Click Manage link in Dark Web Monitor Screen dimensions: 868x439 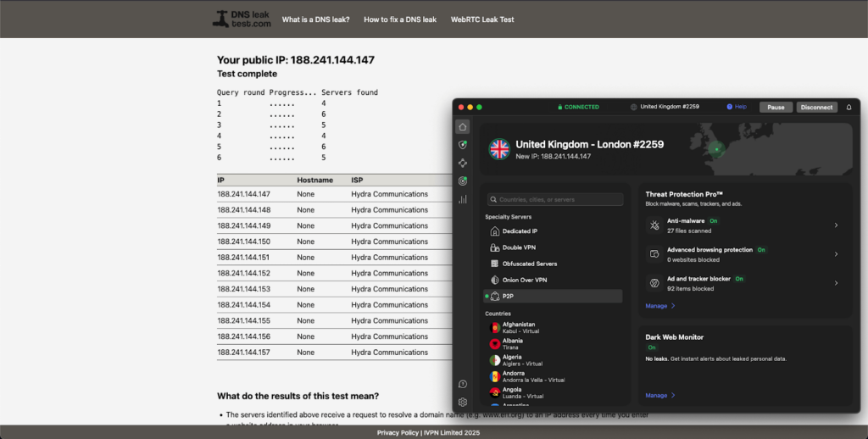tap(656, 395)
